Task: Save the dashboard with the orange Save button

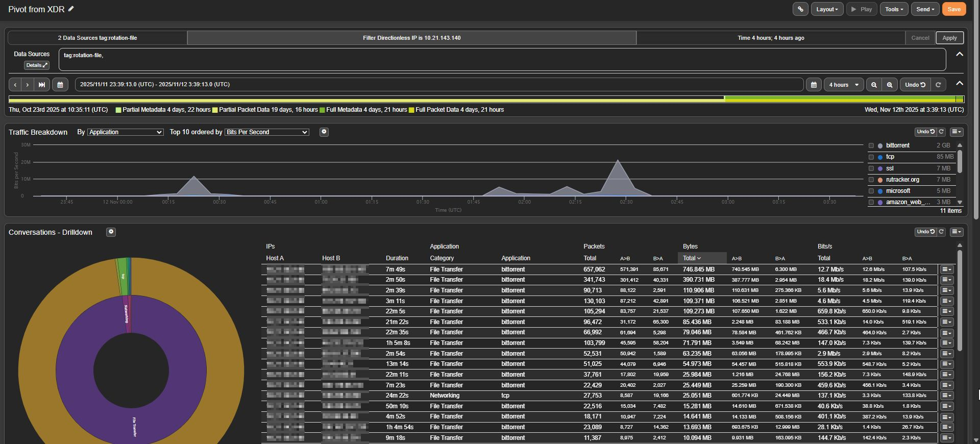Action: 954,9
